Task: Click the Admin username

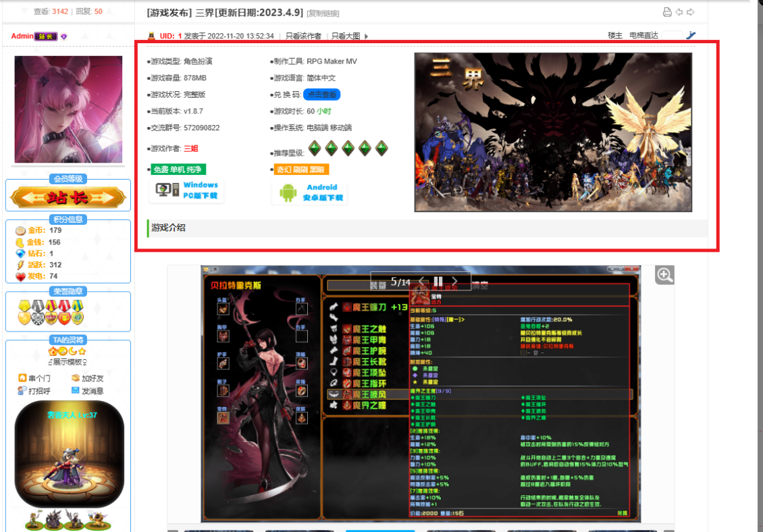Action: [22, 36]
